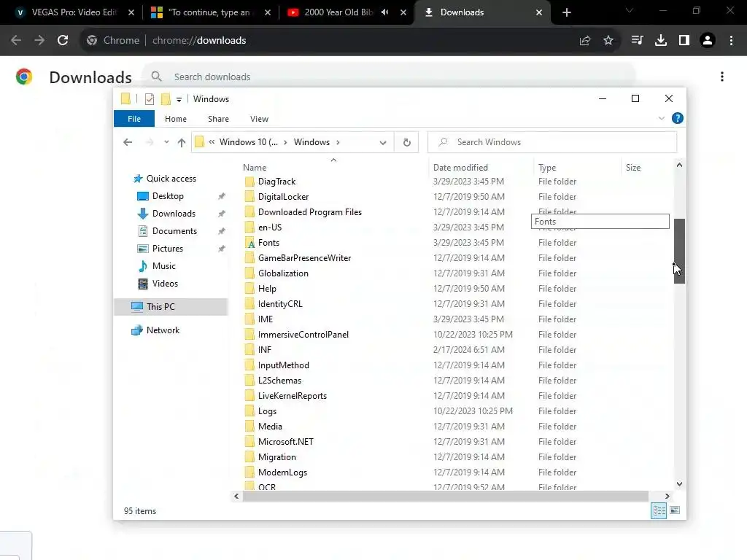Open the share page icon in address bar
The image size is (747, 560).
pyautogui.click(x=585, y=41)
